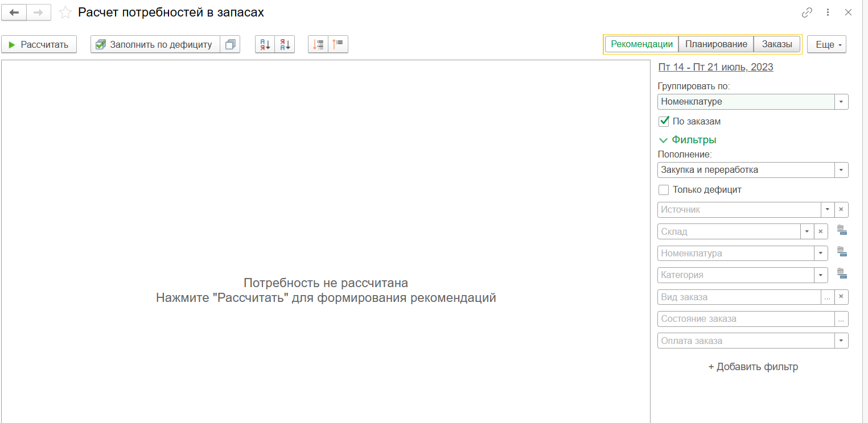868x423 pixels.
Task: Enable the Только дефицит checkbox
Action: pos(664,190)
